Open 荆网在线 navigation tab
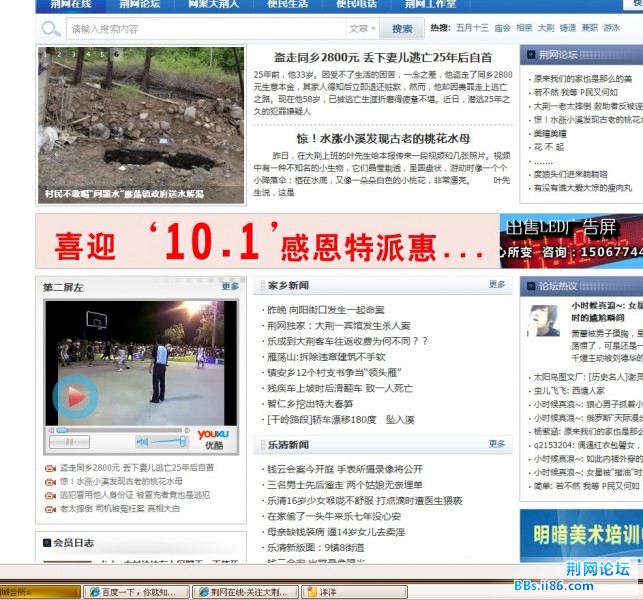The height and width of the screenshot is (600, 643). 71,4
